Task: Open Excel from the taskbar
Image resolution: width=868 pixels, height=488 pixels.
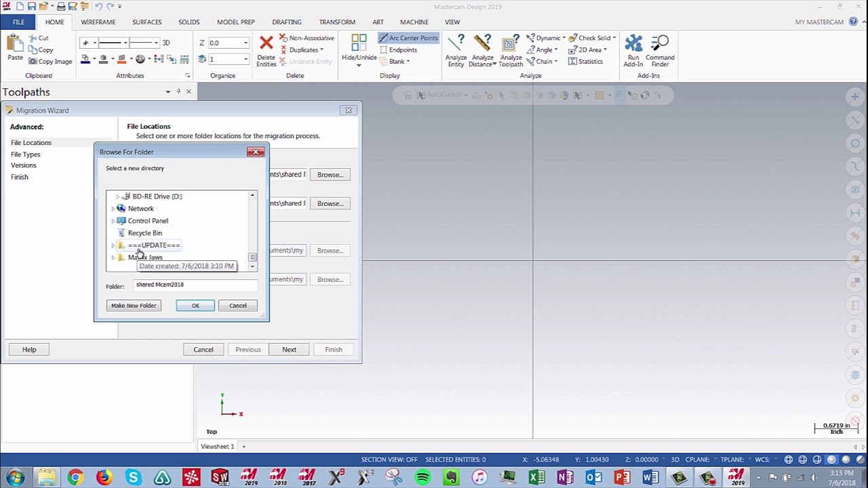Action: 536,478
